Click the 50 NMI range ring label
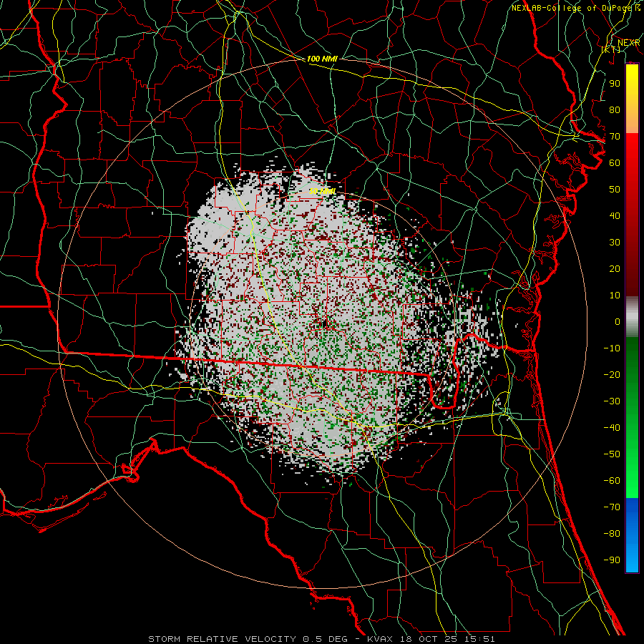 322,191
